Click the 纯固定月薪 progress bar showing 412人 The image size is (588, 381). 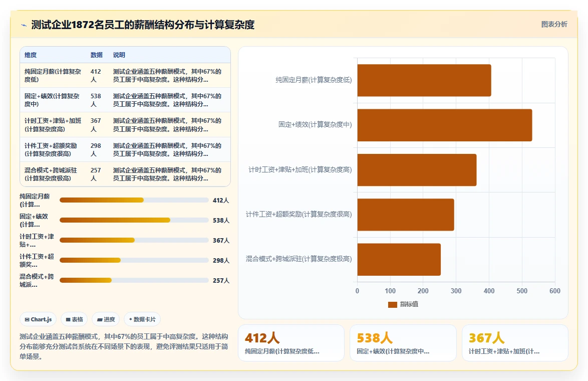(x=134, y=200)
